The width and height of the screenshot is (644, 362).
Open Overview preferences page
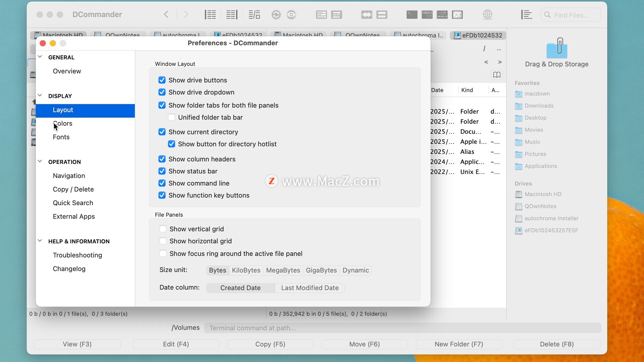pos(67,71)
